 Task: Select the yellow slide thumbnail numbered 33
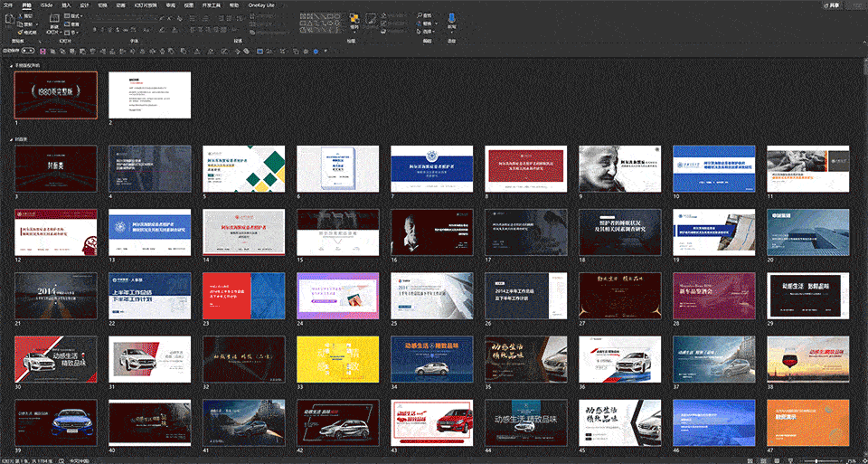click(x=337, y=359)
